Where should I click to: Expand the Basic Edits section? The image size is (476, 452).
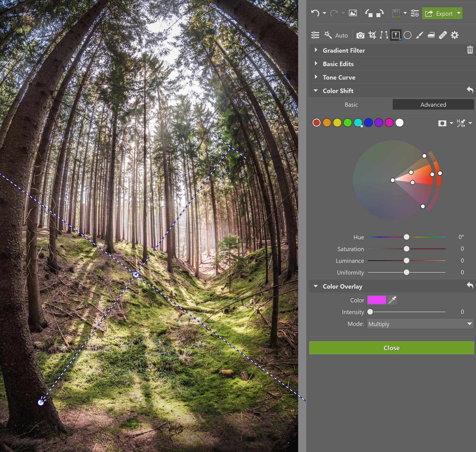pos(316,64)
